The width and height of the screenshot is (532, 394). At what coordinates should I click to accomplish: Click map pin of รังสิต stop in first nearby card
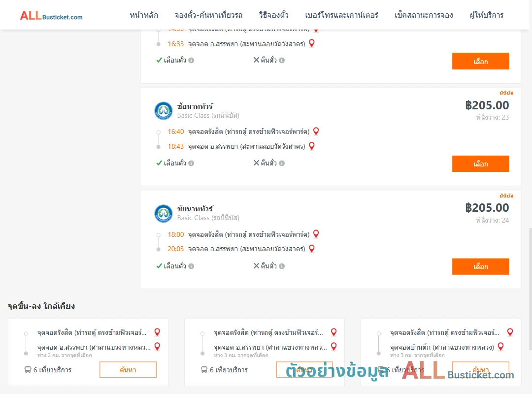point(157,332)
